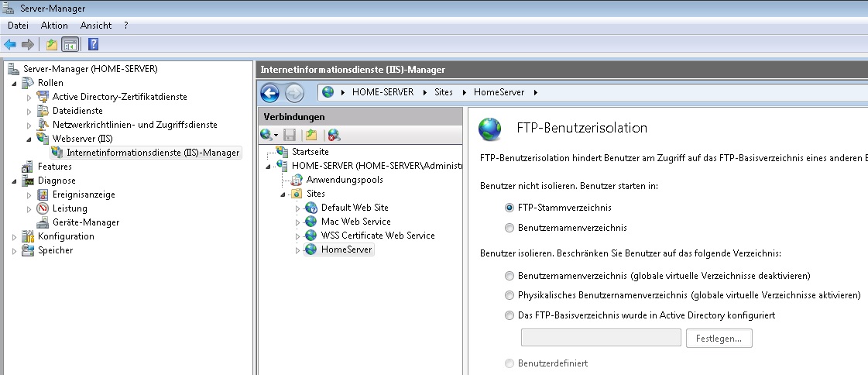868x375 pixels.
Task: Collapse the Sites node in Verbindungen
Action: point(283,194)
